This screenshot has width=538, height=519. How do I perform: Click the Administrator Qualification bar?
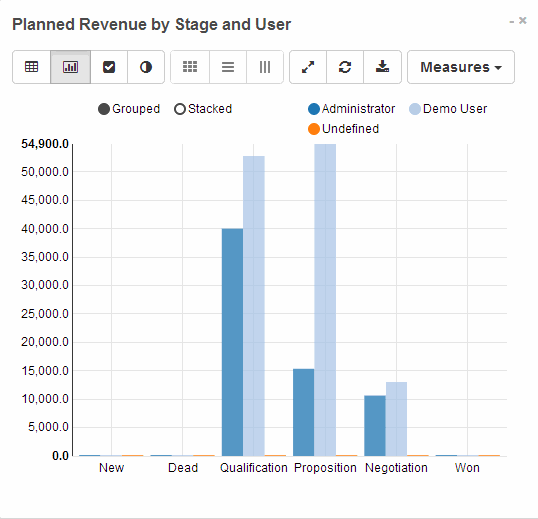point(232,342)
